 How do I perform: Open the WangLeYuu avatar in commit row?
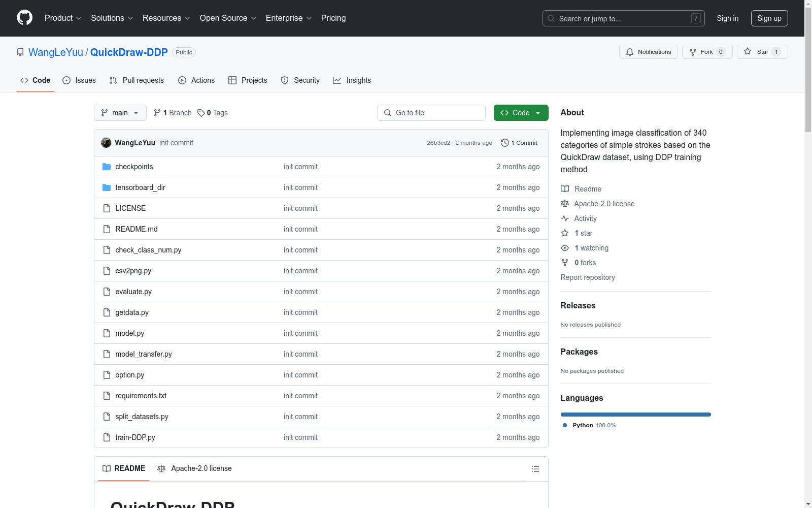tap(106, 143)
